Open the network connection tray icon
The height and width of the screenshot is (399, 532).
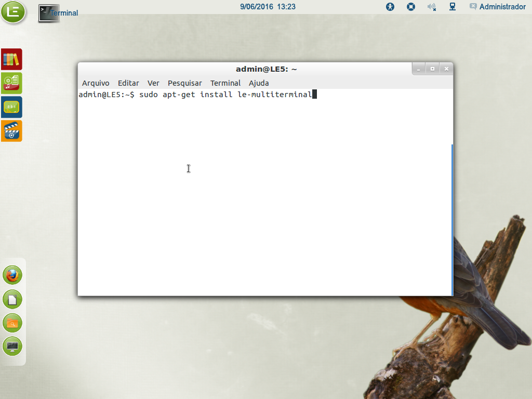pos(453,7)
